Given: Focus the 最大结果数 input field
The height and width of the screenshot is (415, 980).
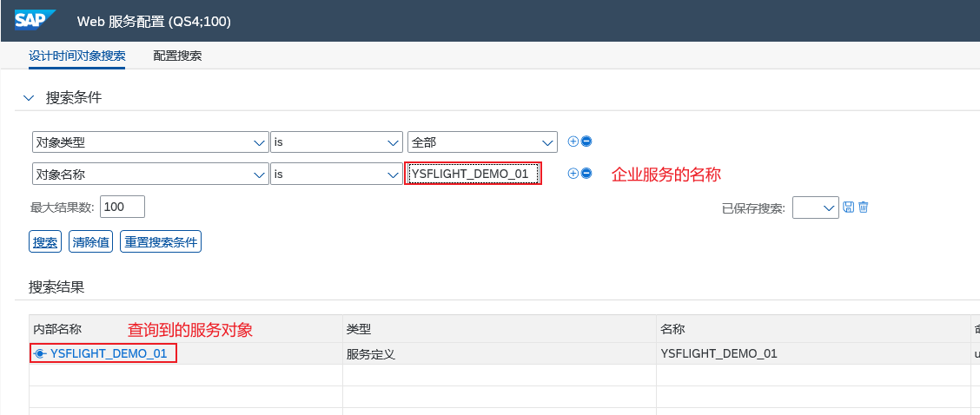Looking at the screenshot, I should point(122,207).
